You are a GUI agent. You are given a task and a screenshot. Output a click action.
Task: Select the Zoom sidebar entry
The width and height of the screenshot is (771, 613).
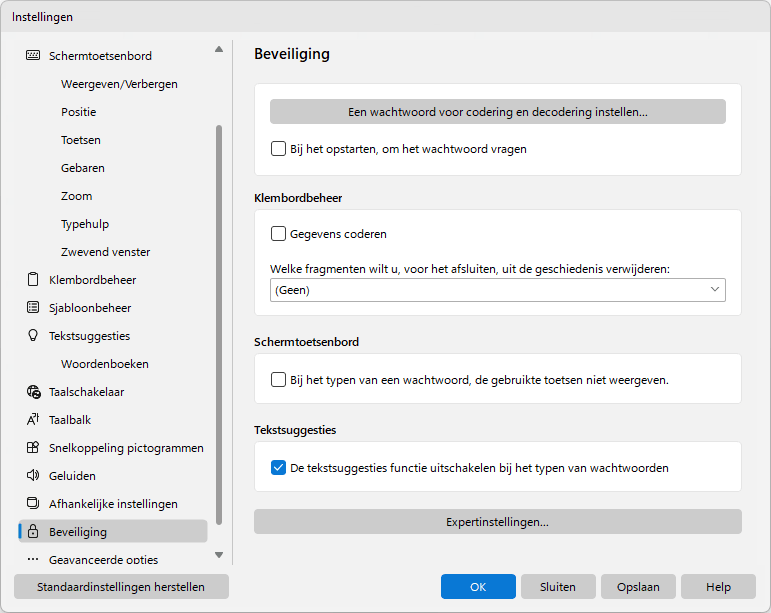click(x=76, y=196)
